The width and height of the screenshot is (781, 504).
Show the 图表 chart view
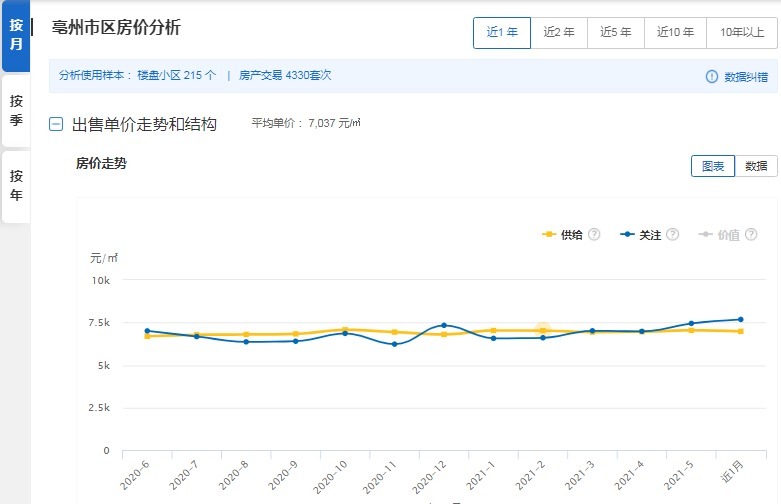coord(713,166)
